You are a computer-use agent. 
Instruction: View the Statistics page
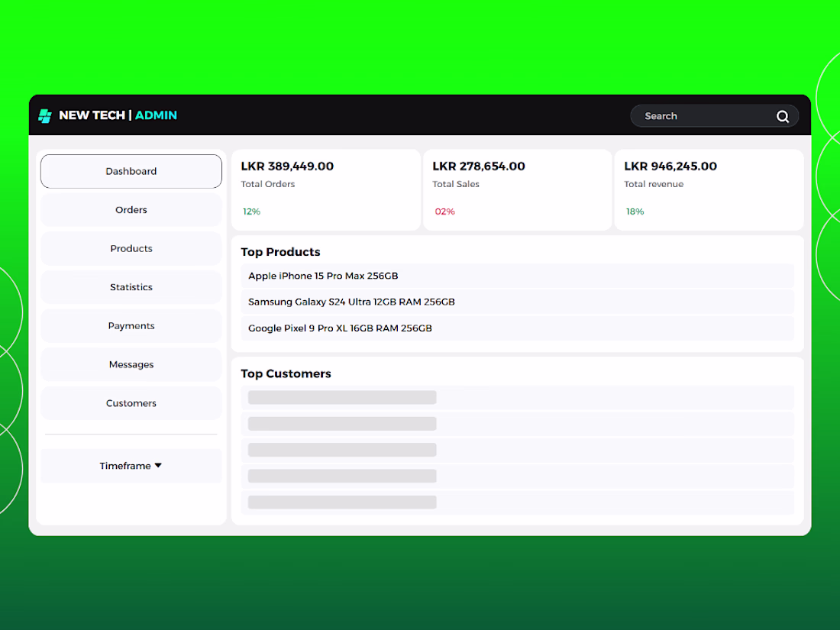coord(131,287)
